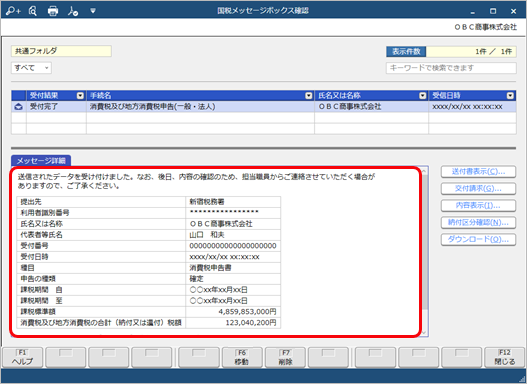
Task: Click the 消費税申告書 category value
Action: pos(210,268)
